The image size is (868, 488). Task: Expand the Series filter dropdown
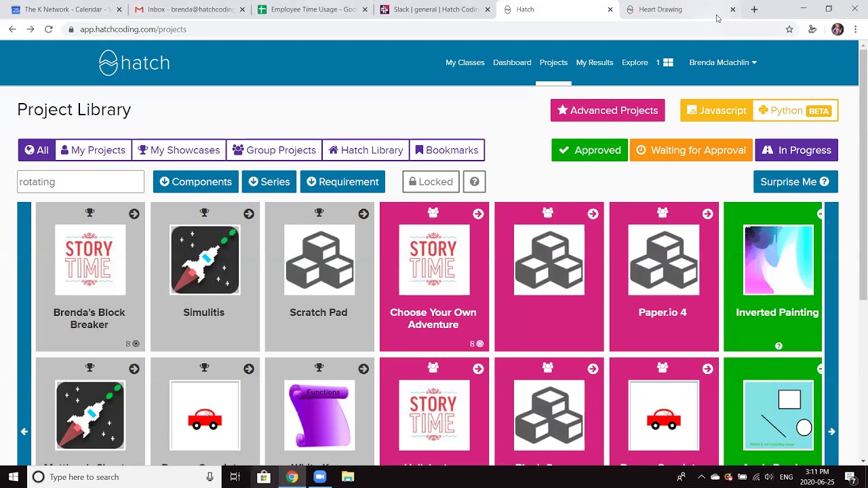point(269,182)
